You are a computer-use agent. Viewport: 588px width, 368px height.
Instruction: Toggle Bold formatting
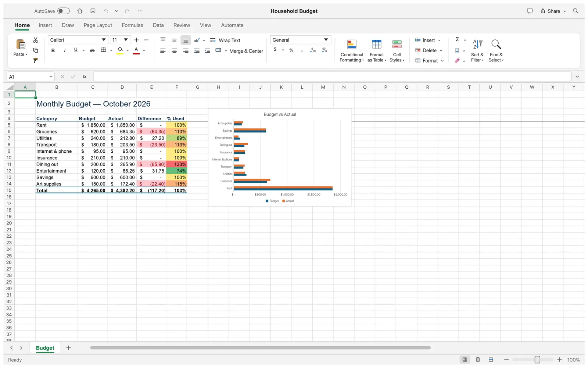pos(53,50)
